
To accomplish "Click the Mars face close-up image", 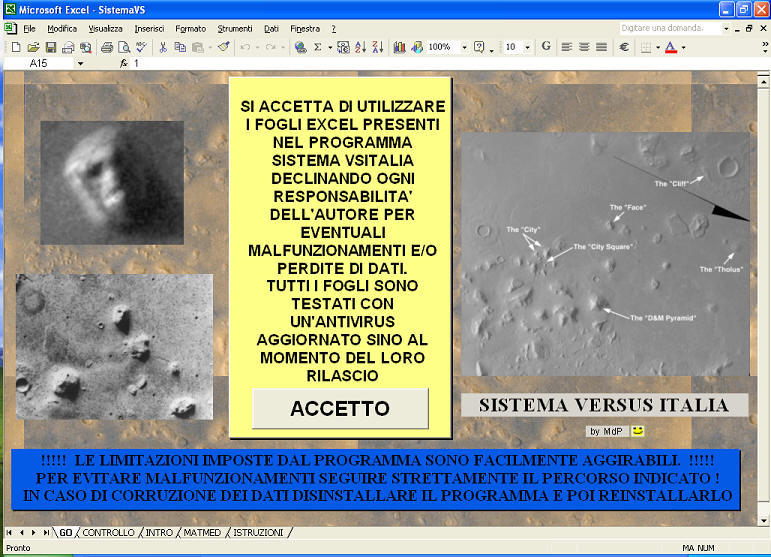I will point(112,183).
